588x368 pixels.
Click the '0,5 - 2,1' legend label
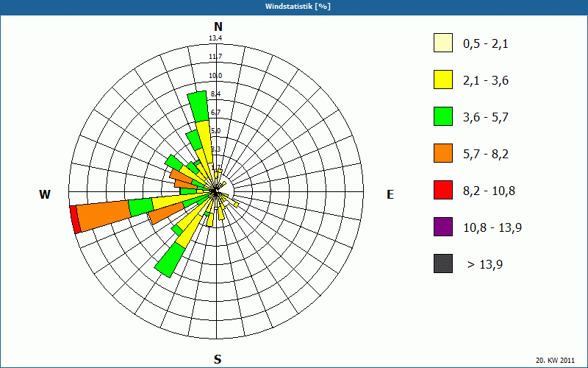coord(486,44)
